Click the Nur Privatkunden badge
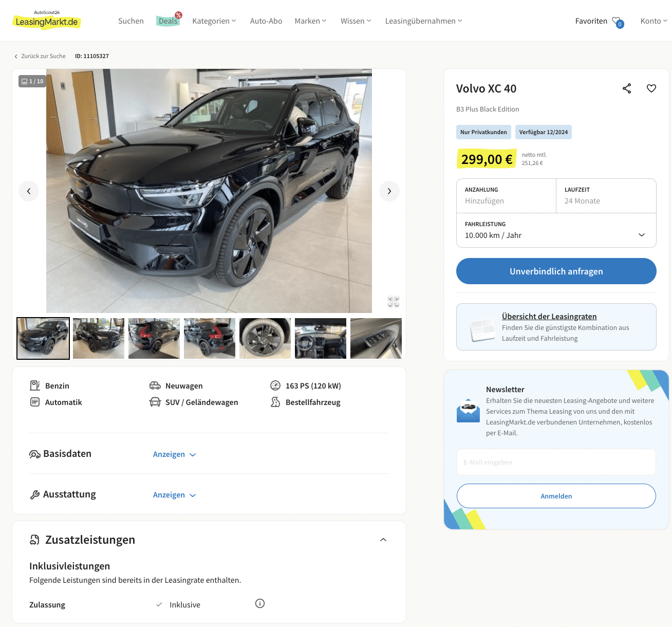Screen dimensions: 672x627 [483, 132]
